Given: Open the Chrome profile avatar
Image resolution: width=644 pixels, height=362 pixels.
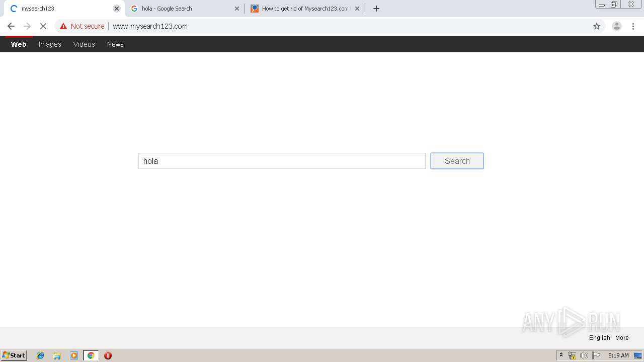Looking at the screenshot, I should tap(616, 26).
